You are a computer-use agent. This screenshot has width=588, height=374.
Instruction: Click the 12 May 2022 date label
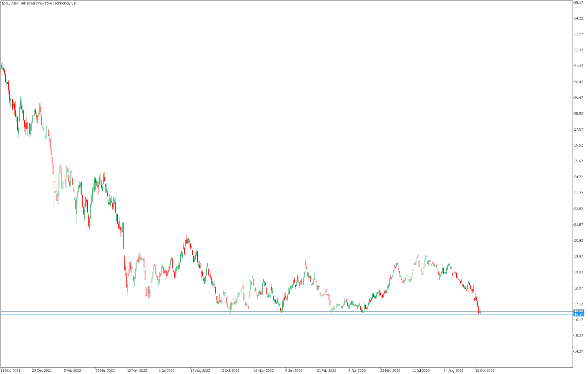pyautogui.click(x=137, y=371)
